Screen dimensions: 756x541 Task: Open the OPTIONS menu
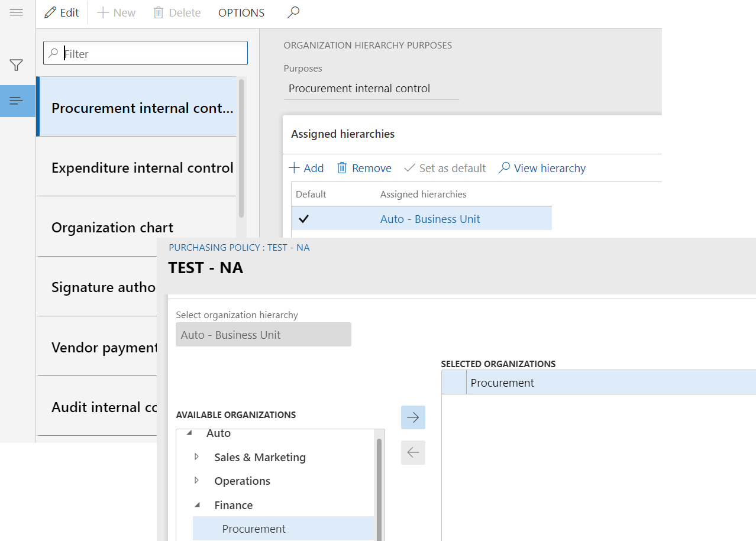tap(241, 12)
